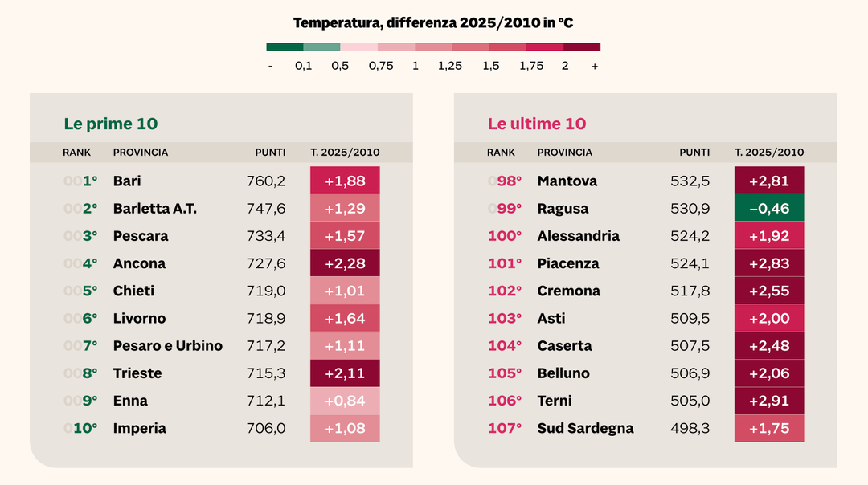Choose the Sud Sardegna province name
Screen dimensions: 868x485
coord(585,428)
